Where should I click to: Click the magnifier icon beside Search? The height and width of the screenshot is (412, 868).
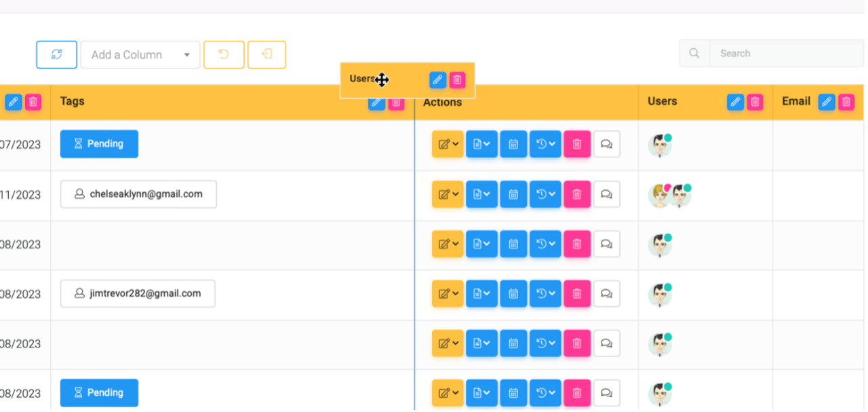click(x=694, y=53)
